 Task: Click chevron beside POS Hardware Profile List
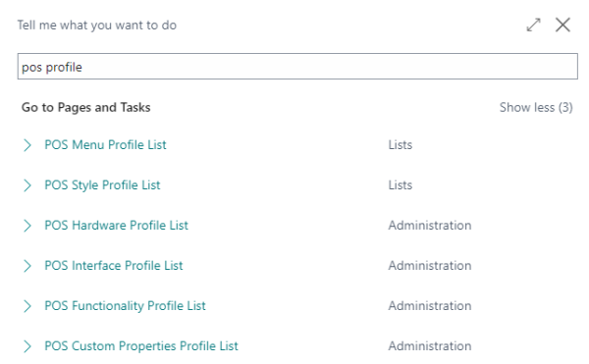27,225
